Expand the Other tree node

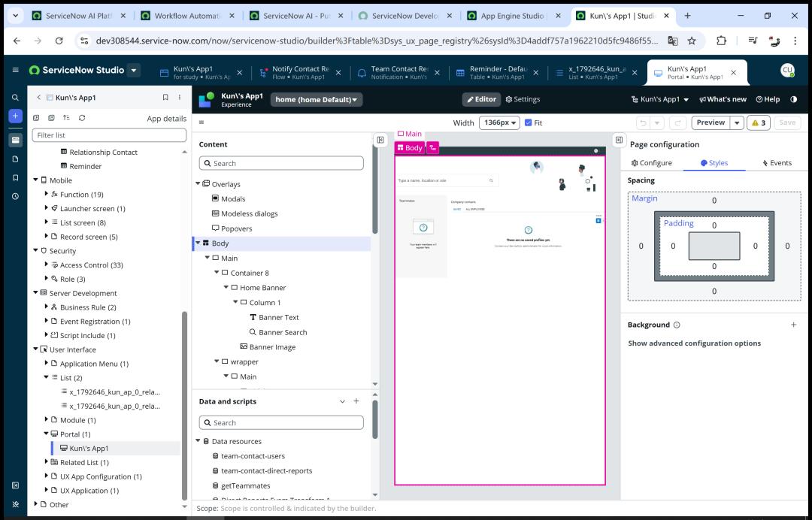click(x=36, y=504)
